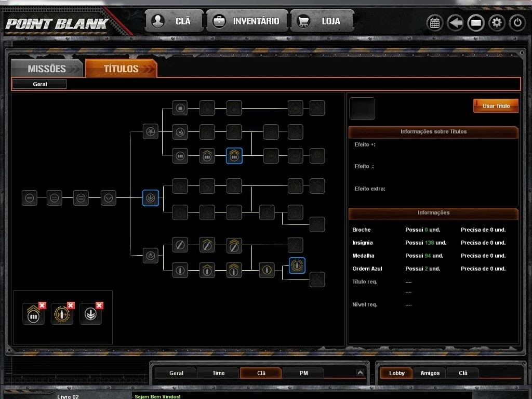532x399 pixels.
Task: Select the three-line title node
Action: (81, 198)
